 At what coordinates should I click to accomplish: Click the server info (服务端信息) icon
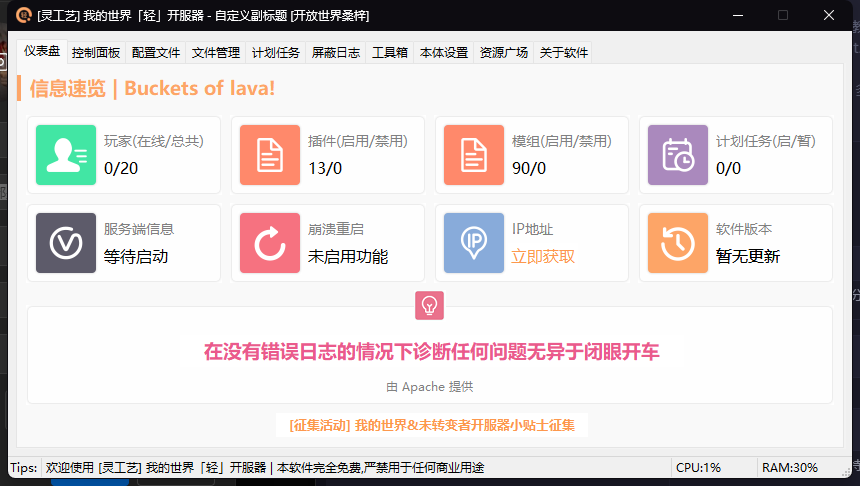pos(66,243)
